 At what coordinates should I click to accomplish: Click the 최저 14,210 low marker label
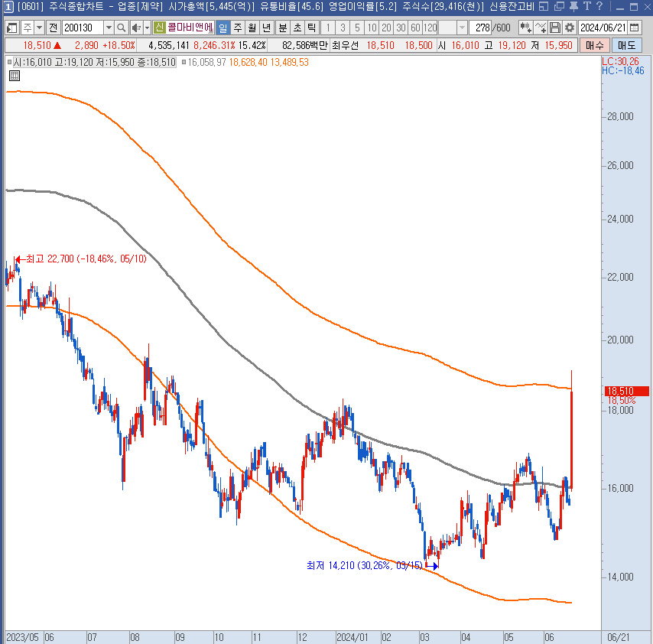pos(365,566)
